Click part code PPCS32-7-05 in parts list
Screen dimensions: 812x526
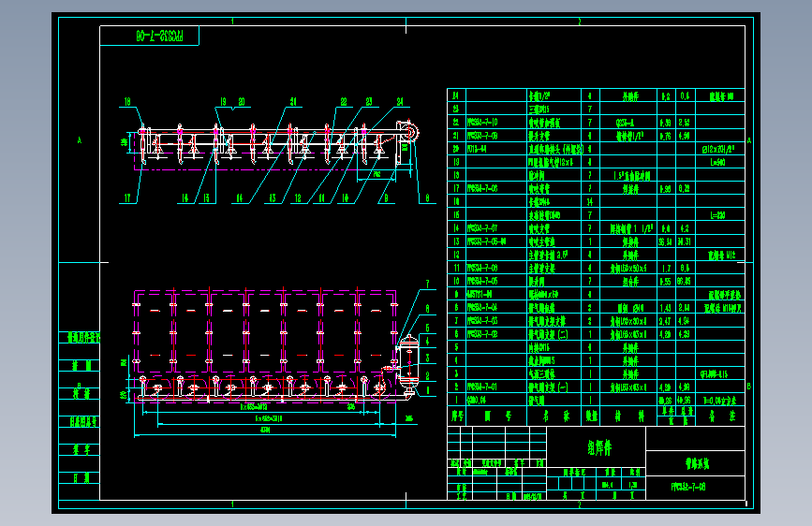482,281
